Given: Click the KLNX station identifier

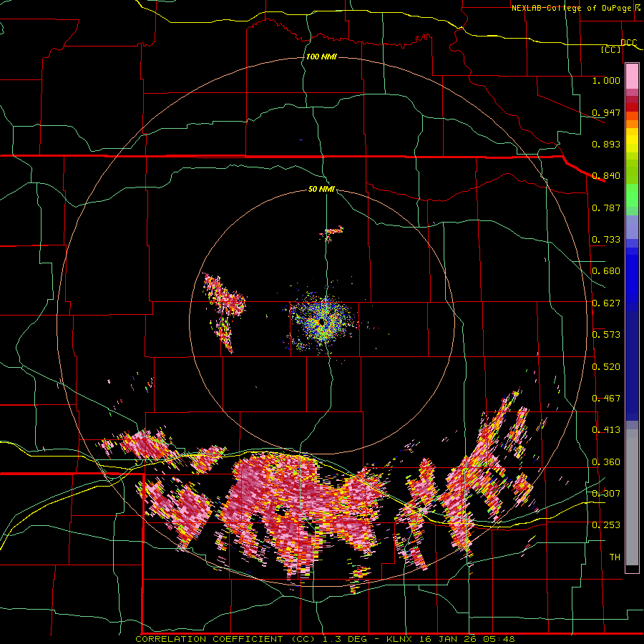Looking at the screenshot, I should [x=399, y=639].
